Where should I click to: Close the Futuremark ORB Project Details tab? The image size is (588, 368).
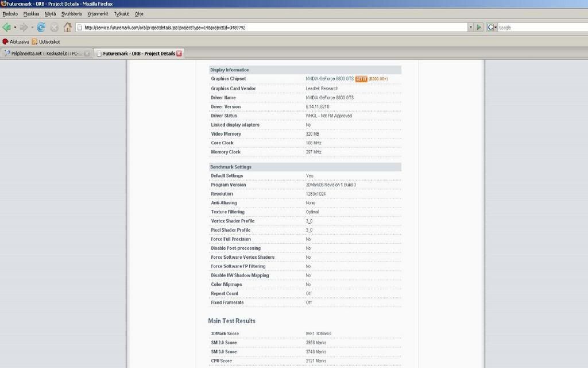tap(179, 53)
